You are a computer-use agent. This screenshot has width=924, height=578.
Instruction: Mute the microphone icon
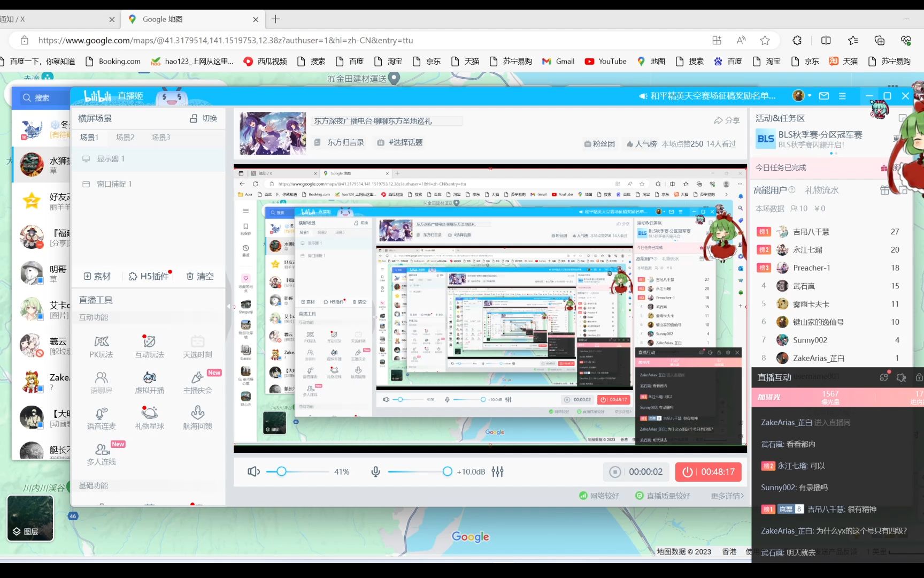point(376,471)
